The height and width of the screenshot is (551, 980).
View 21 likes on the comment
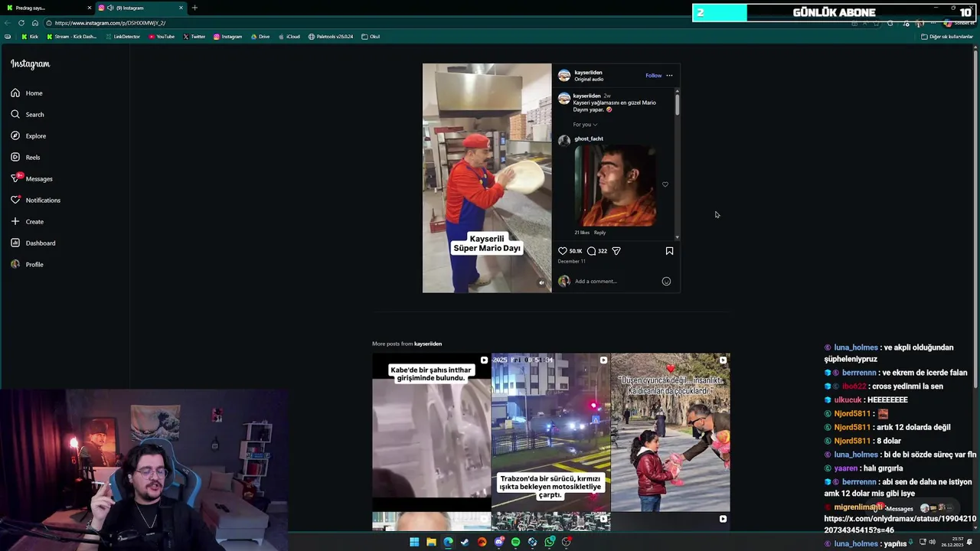pyautogui.click(x=582, y=233)
